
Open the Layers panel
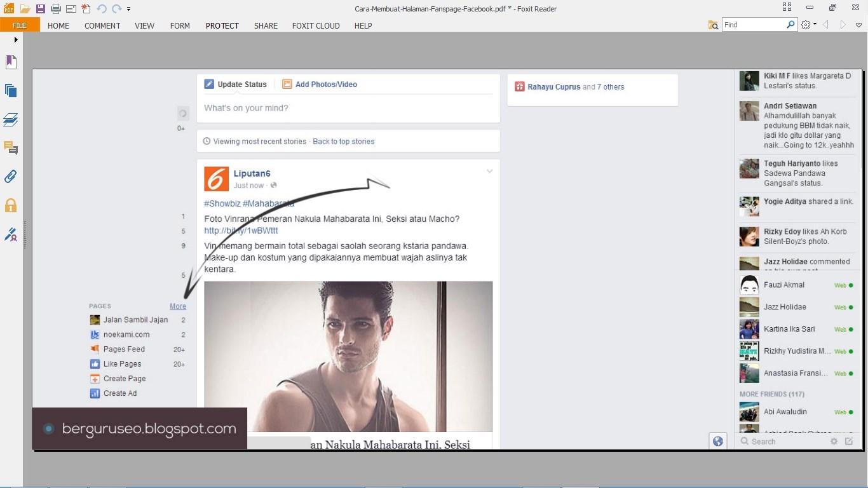pos(11,119)
